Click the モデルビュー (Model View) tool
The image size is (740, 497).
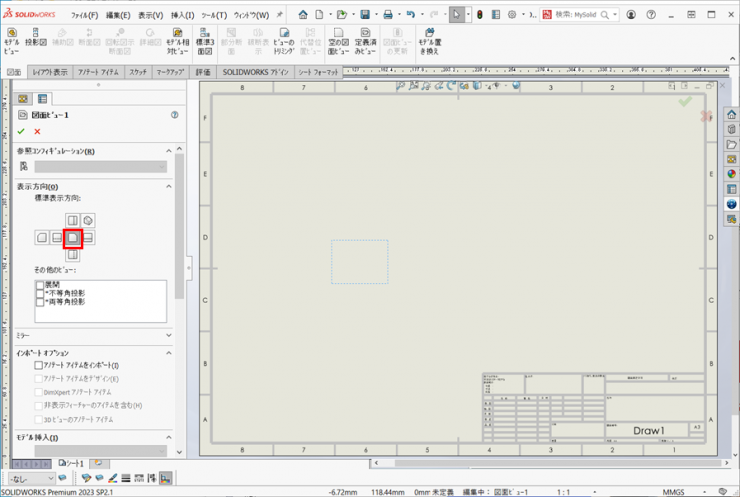(x=12, y=40)
